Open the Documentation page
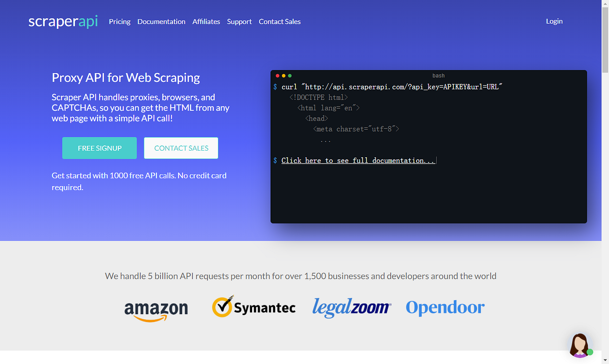 point(161,22)
